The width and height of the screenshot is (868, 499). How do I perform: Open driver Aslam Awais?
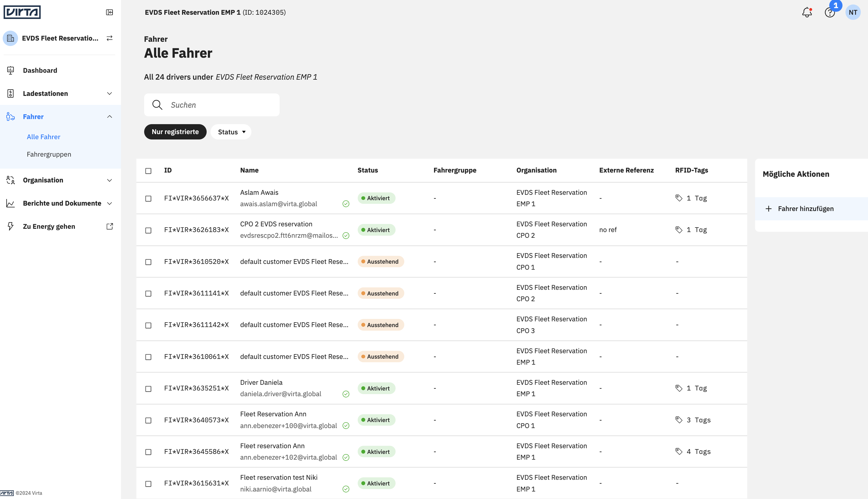(259, 192)
